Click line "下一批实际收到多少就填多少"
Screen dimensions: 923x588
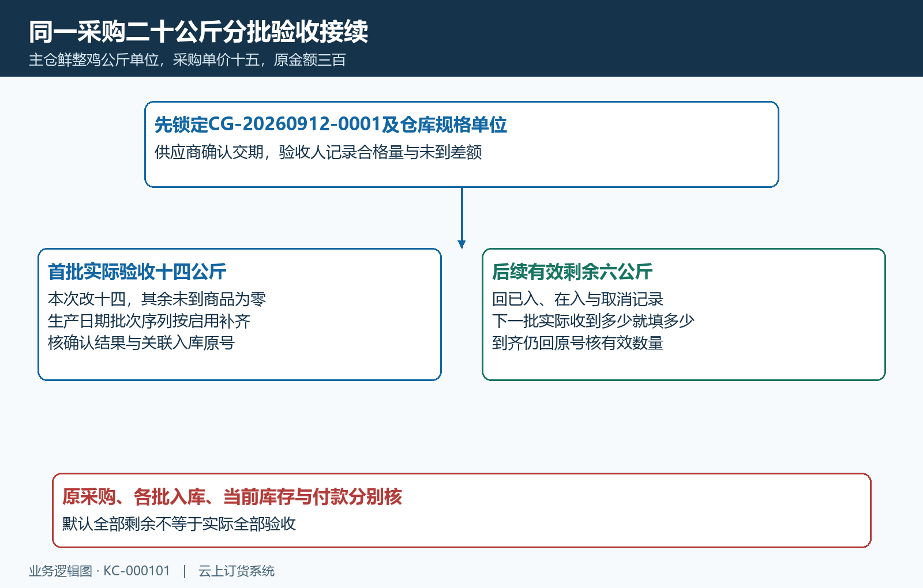[x=593, y=321]
